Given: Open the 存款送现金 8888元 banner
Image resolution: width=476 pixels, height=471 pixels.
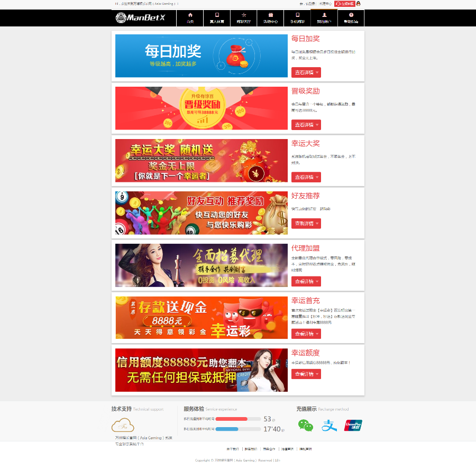Looking at the screenshot, I should click(x=202, y=318).
